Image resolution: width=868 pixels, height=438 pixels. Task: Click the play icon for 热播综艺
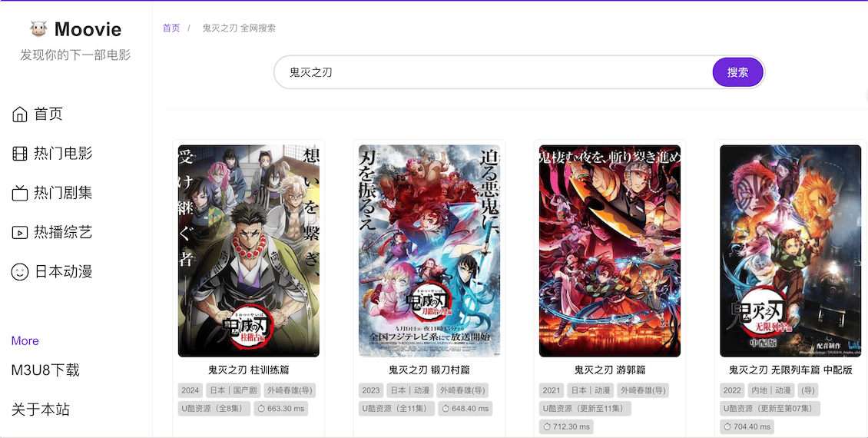(20, 233)
